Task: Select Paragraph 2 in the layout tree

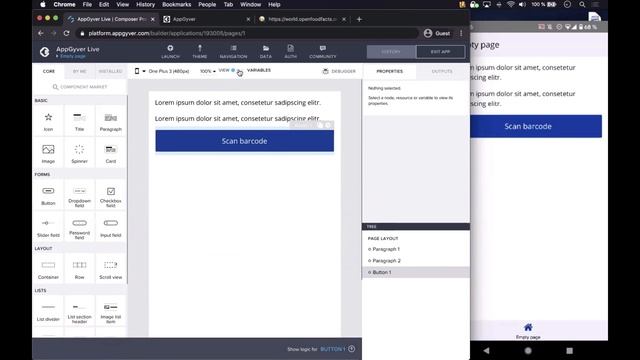Action: [x=416, y=260]
